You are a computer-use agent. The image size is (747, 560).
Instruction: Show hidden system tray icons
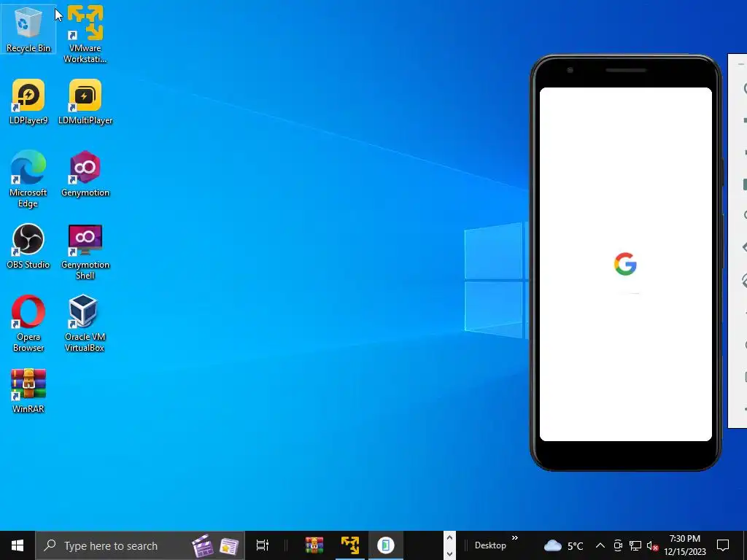click(600, 545)
